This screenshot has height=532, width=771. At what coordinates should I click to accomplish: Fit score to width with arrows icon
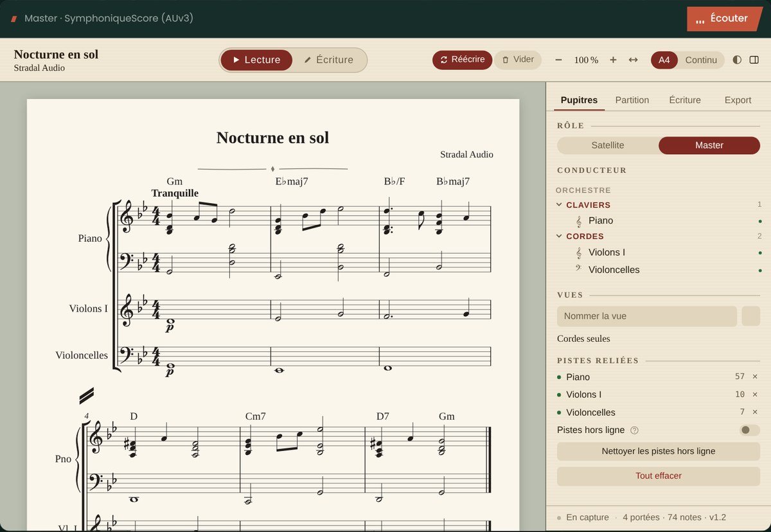[633, 60]
